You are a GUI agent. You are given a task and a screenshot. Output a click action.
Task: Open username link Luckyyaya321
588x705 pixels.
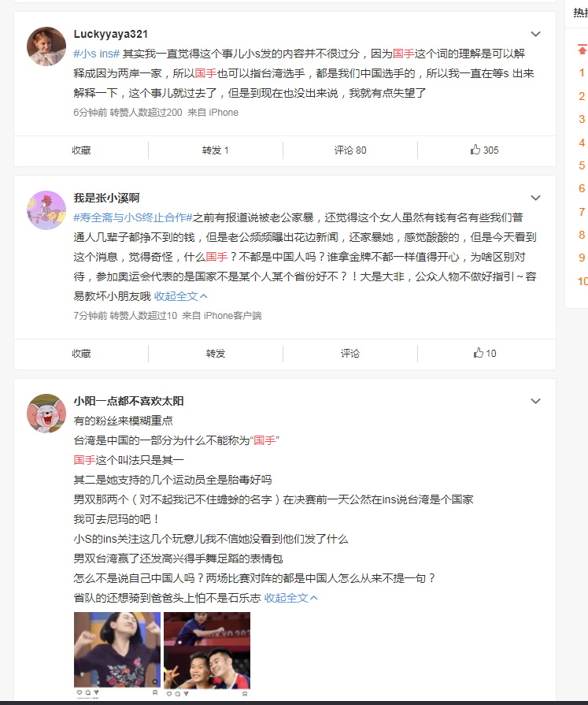(x=110, y=34)
